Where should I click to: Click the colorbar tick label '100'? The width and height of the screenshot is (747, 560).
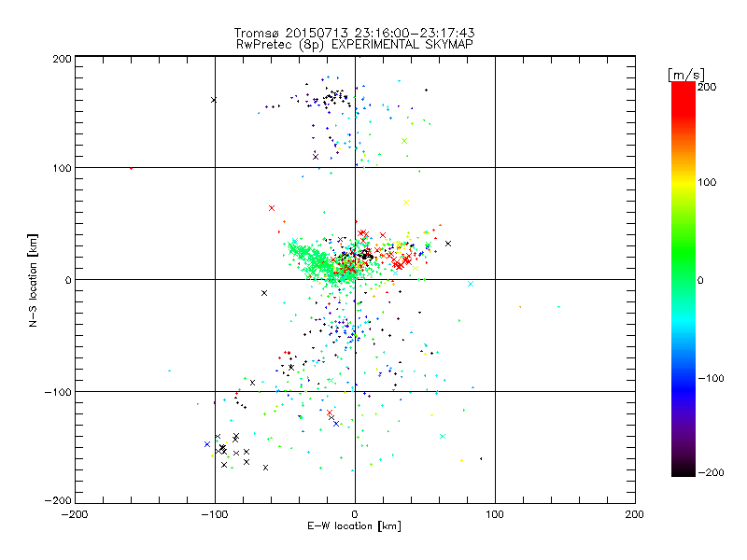click(707, 182)
